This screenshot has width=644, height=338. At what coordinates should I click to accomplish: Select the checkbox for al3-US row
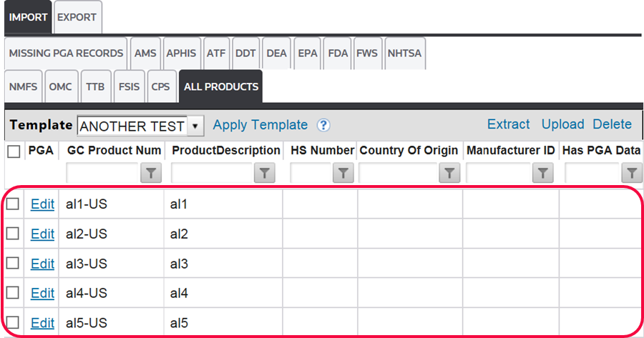(x=13, y=264)
